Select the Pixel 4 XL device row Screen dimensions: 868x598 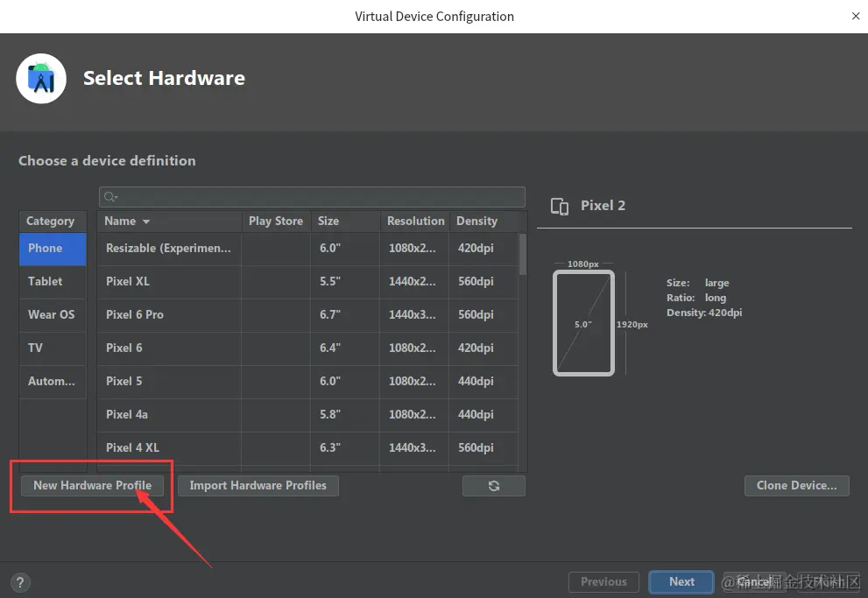coord(307,448)
